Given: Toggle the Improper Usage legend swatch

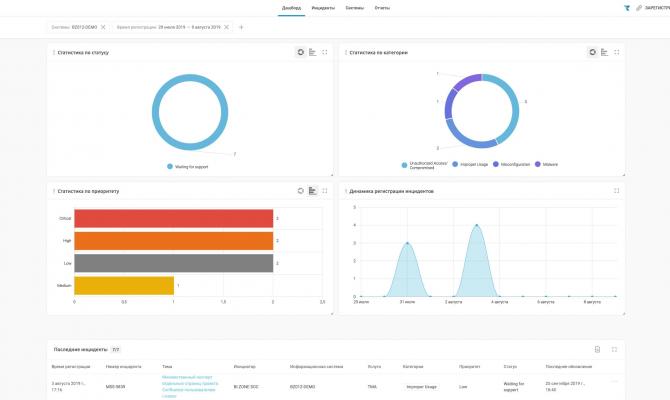Looking at the screenshot, I should (455, 164).
